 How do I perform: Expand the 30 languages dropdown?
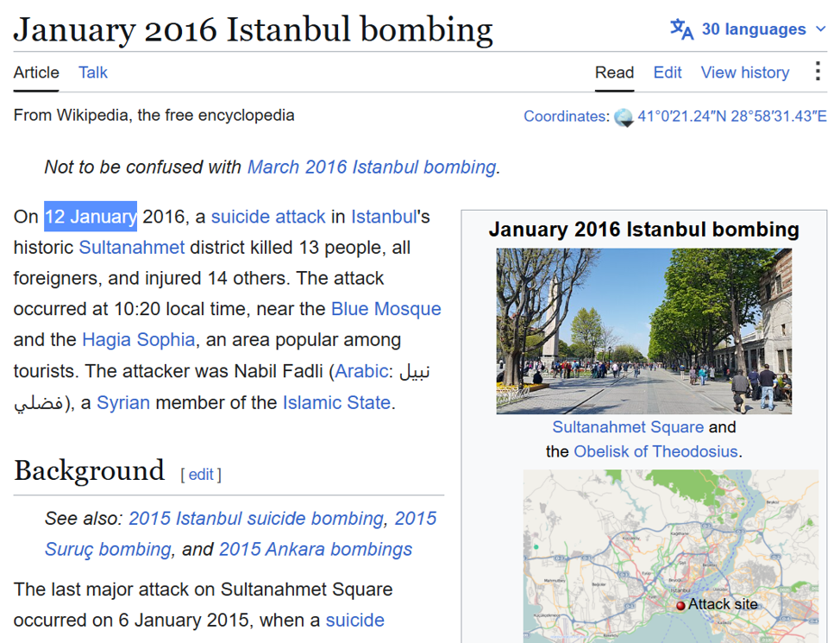point(749,29)
